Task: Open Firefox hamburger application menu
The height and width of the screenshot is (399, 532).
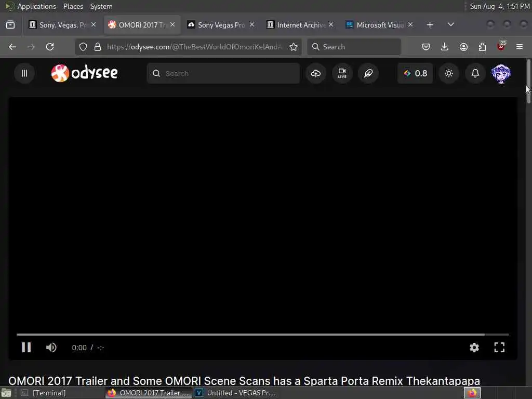Action: pyautogui.click(x=520, y=47)
